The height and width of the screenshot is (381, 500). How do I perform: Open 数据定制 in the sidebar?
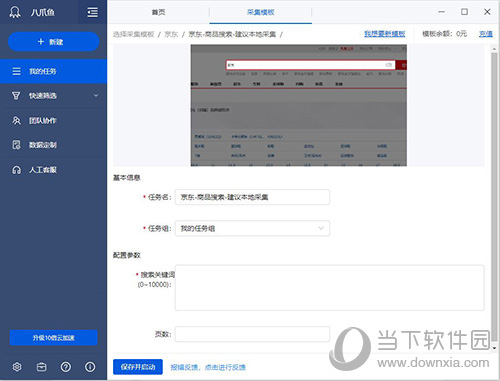[x=53, y=145]
